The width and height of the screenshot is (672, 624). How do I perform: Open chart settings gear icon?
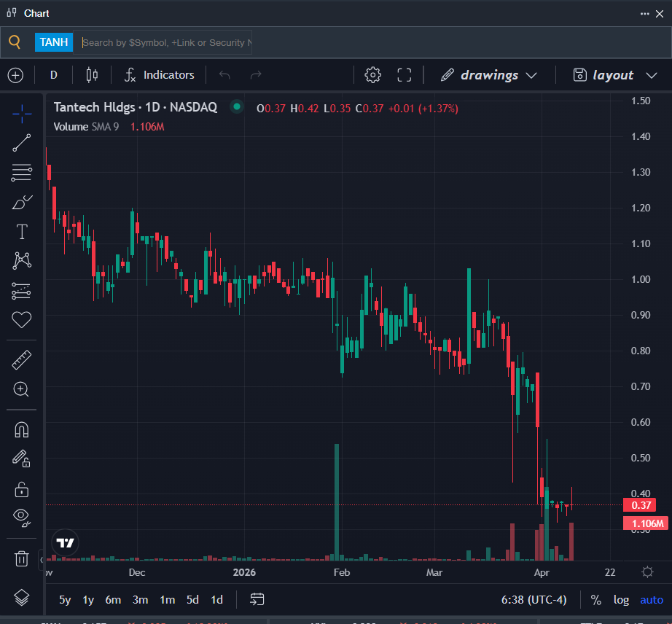(372, 75)
